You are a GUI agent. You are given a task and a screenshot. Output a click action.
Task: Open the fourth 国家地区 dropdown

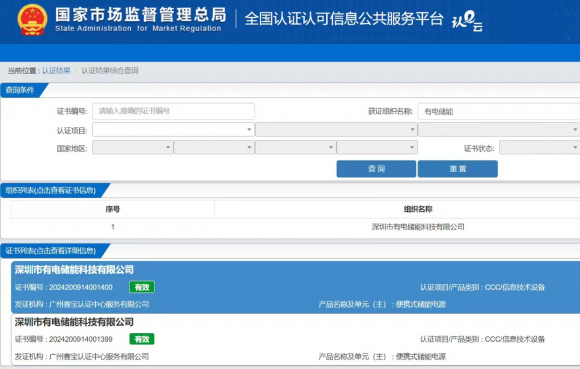377,148
